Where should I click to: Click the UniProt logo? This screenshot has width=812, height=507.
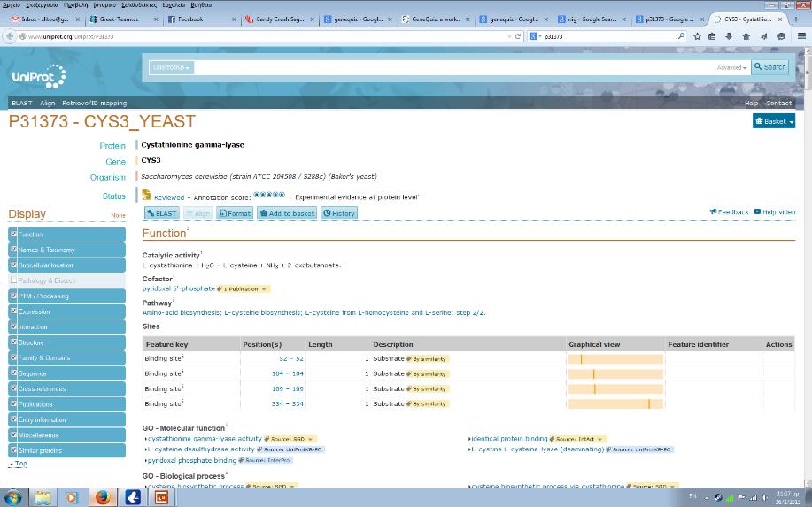[38, 77]
